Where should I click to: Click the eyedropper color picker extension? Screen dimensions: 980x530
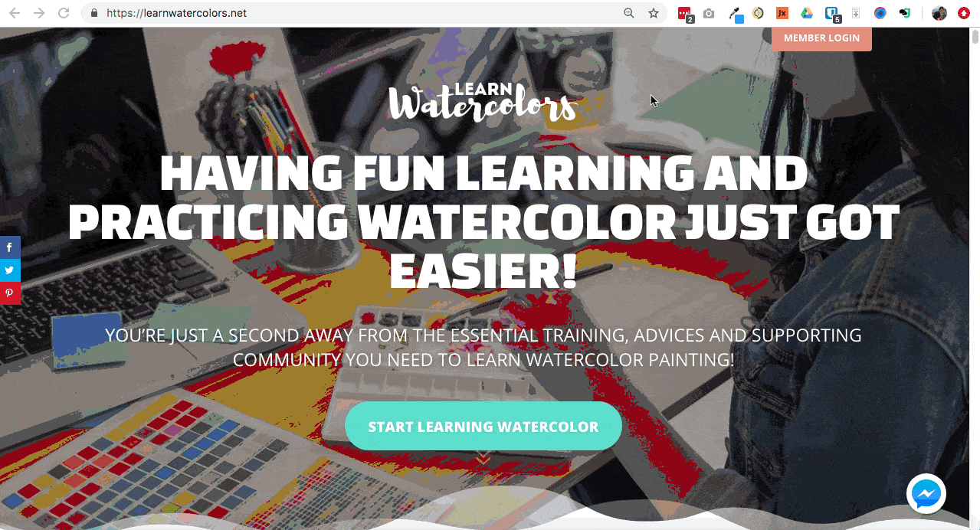click(x=735, y=13)
